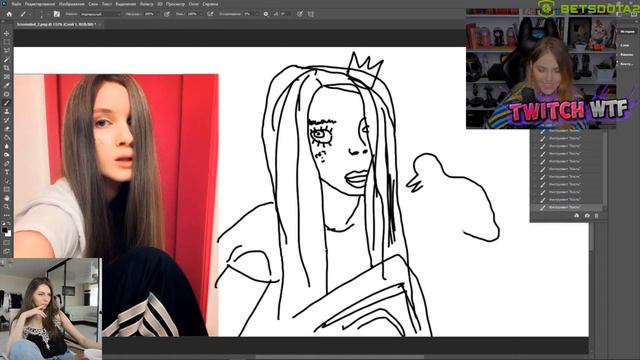Viewport: 640px width, 360px height.
Task: Change the screen mode icon
Action: (x=7, y=251)
